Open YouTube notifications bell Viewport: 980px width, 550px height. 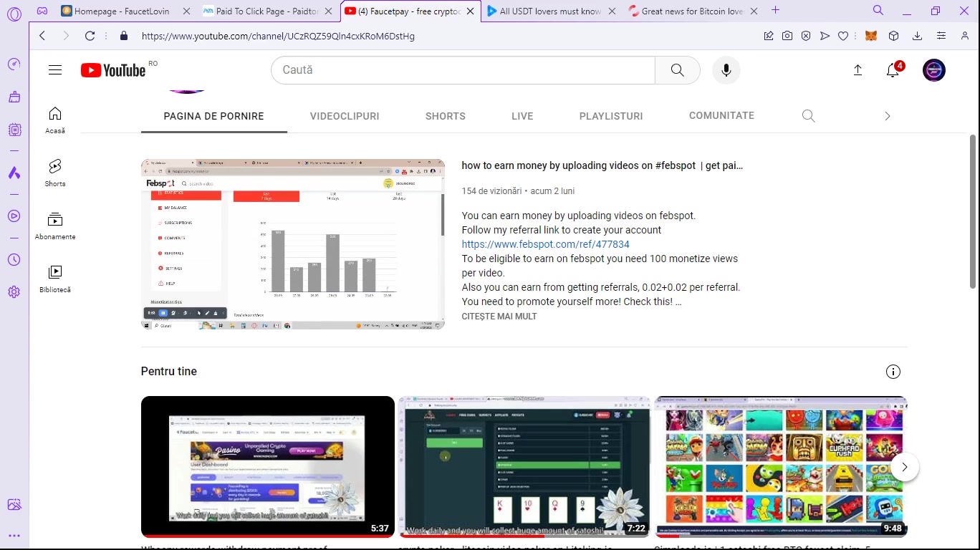pos(893,70)
